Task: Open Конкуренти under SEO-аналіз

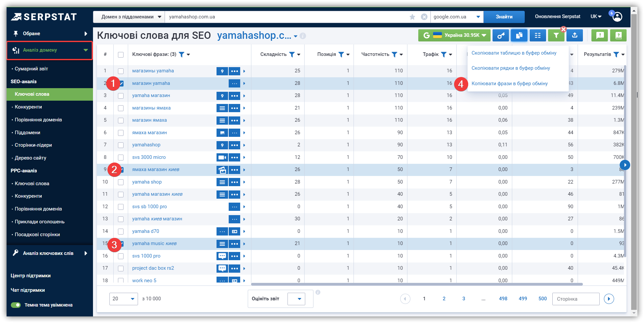Action: coord(28,107)
